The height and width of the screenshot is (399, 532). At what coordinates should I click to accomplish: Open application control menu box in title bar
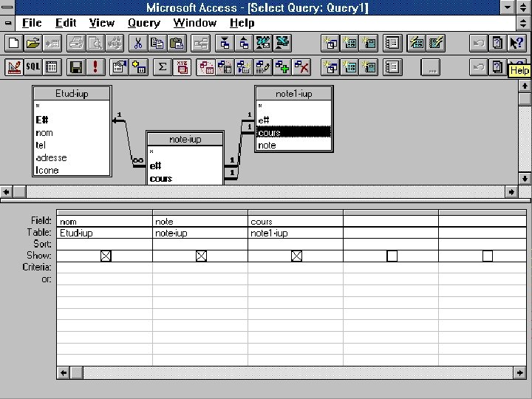pyautogui.click(x=7, y=7)
